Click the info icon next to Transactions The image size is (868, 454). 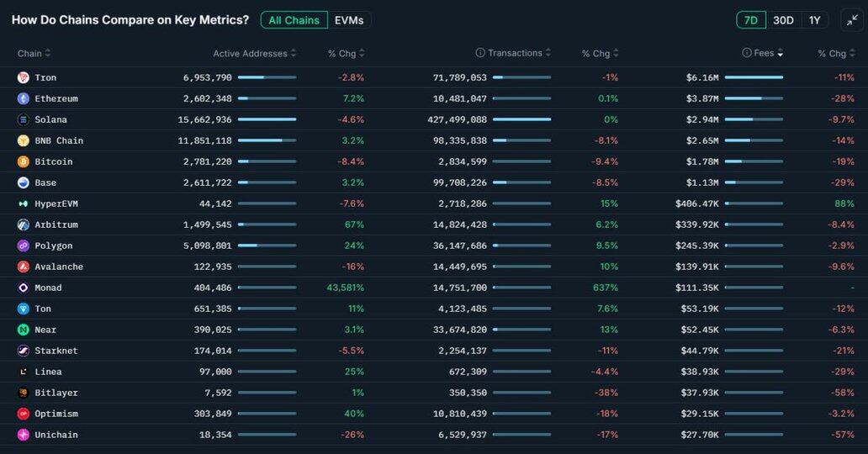pyautogui.click(x=480, y=53)
